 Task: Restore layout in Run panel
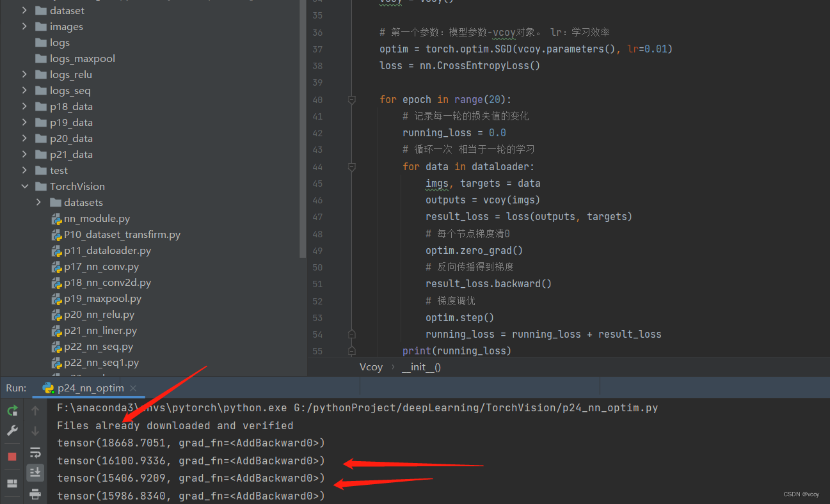click(x=12, y=484)
